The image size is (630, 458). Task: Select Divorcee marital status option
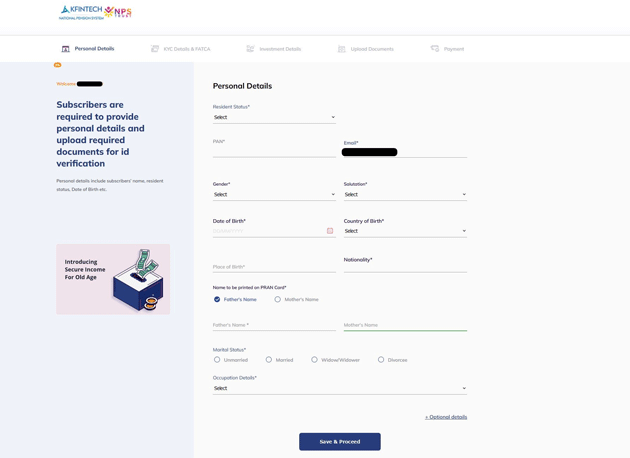[x=381, y=360]
